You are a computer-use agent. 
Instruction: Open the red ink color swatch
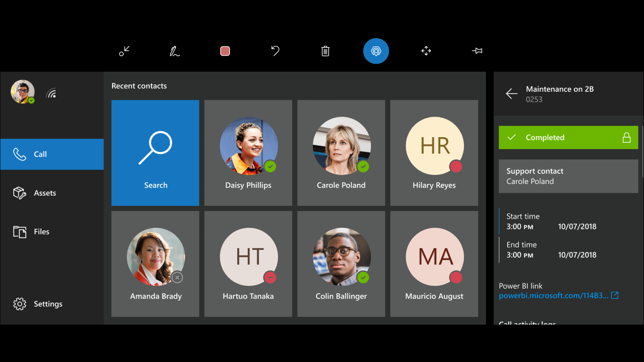tap(225, 51)
